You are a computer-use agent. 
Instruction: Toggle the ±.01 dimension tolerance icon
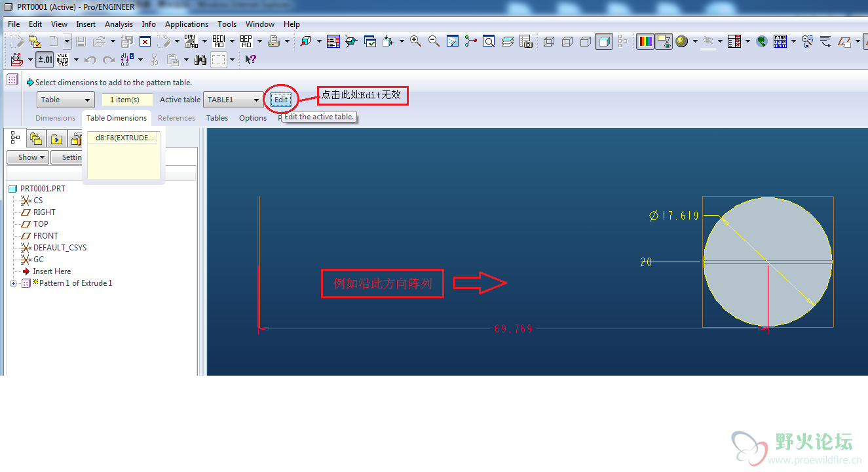(45, 60)
